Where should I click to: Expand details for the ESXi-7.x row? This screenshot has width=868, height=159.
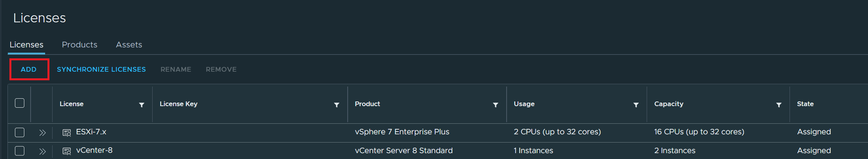[x=42, y=133]
